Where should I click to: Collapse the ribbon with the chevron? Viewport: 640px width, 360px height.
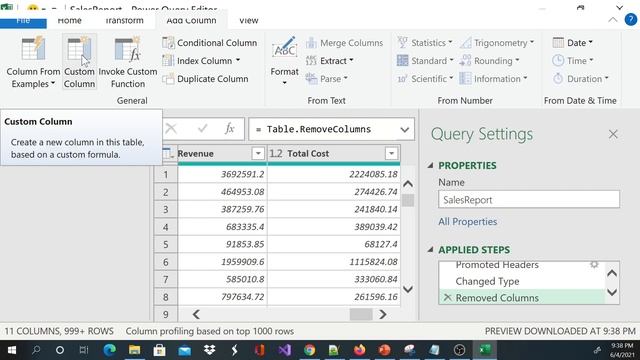613,20
